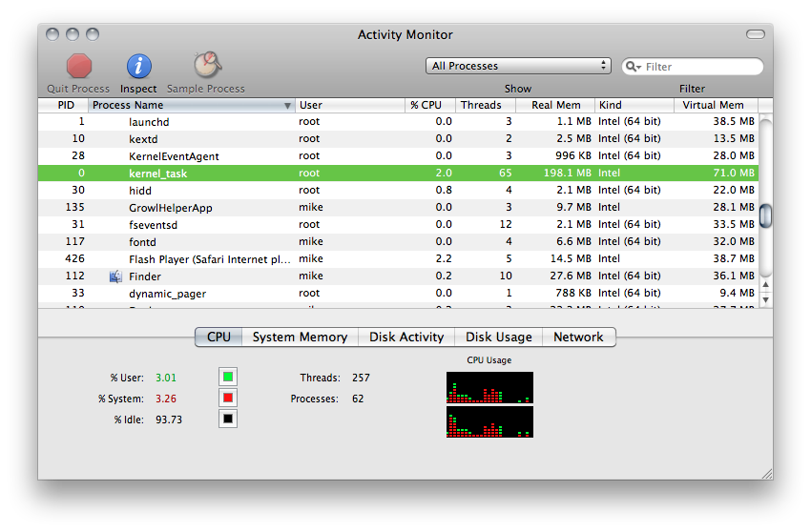Sort by the User column header
Viewport: 811px width, 532px height.
pos(350,105)
